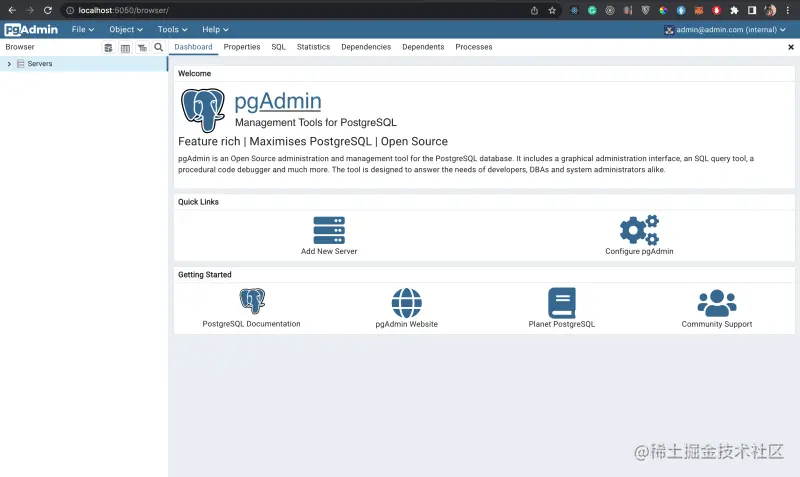The image size is (800, 477).
Task: Switch to the Dependencies tab
Action: click(x=366, y=47)
